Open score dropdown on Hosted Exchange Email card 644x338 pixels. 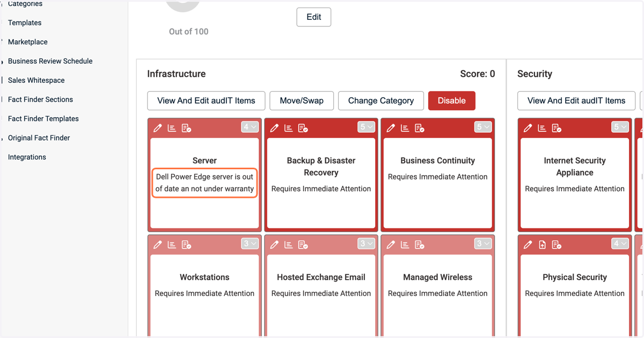tap(367, 244)
